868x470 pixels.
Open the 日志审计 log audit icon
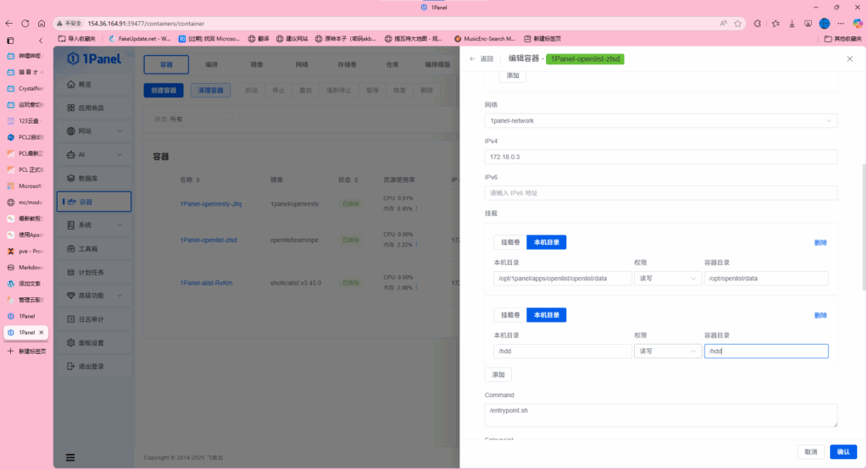point(71,319)
